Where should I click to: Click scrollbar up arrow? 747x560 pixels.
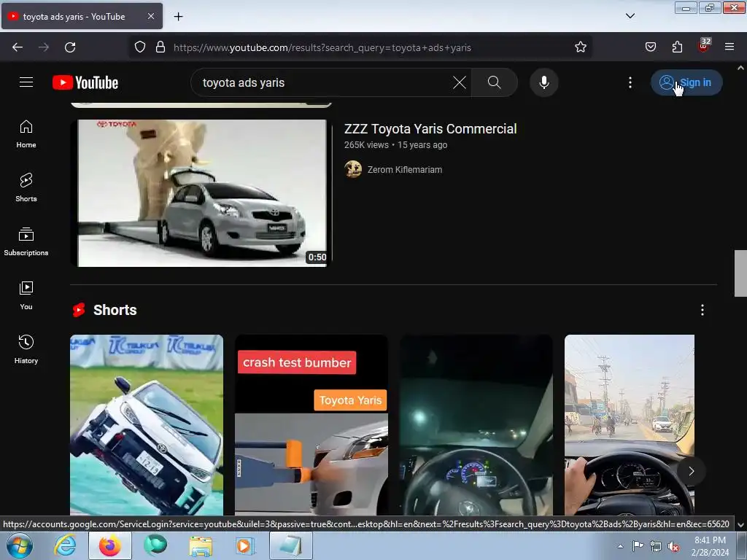(x=740, y=68)
